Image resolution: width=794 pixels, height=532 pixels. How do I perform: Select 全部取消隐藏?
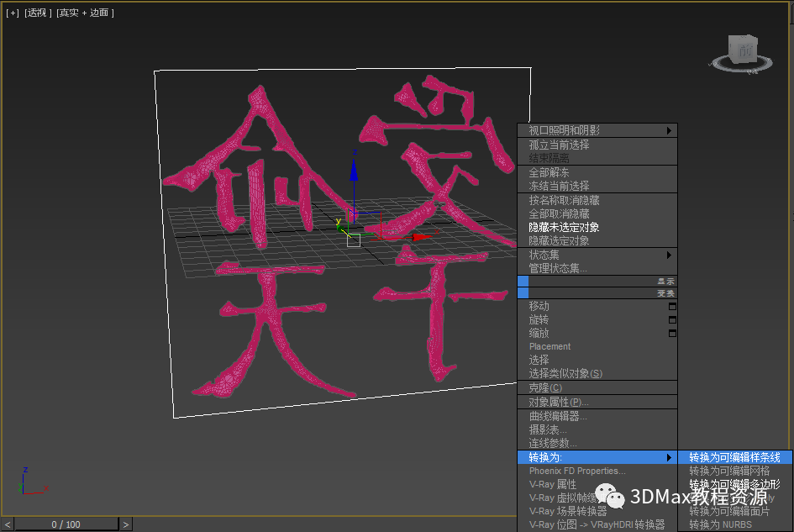[559, 213]
